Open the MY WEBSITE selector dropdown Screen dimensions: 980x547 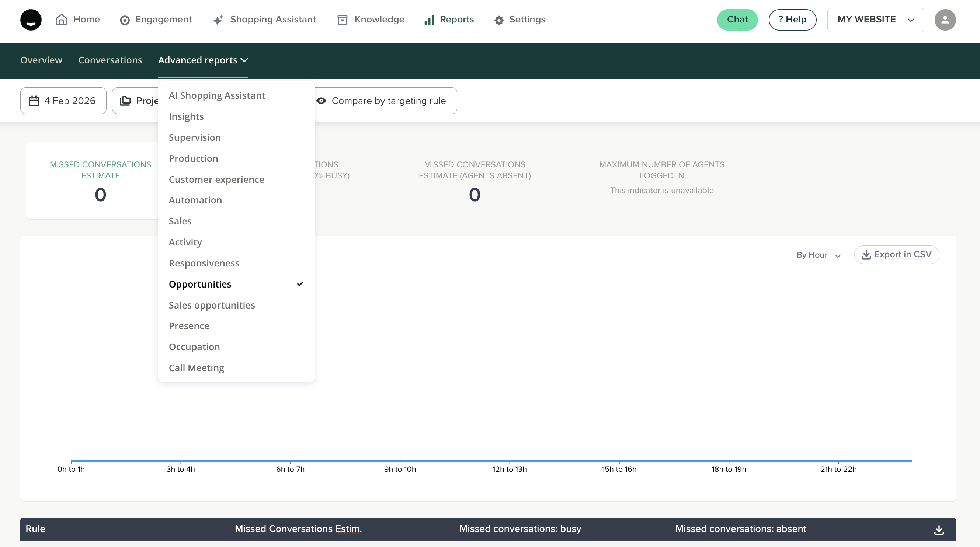point(875,20)
